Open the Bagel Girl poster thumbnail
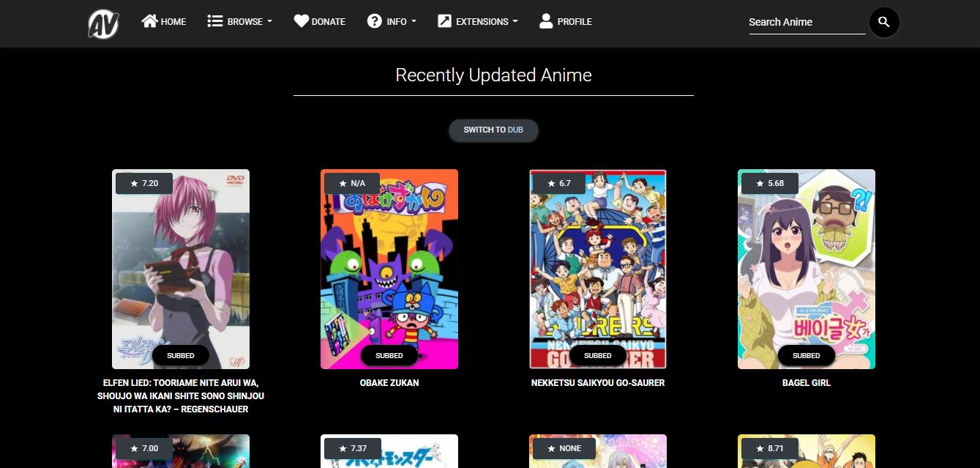The image size is (980, 468). pyautogui.click(x=807, y=269)
